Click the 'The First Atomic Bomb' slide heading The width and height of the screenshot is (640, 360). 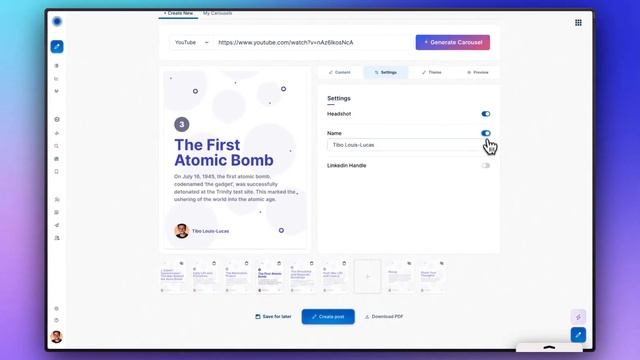pyautogui.click(x=224, y=153)
